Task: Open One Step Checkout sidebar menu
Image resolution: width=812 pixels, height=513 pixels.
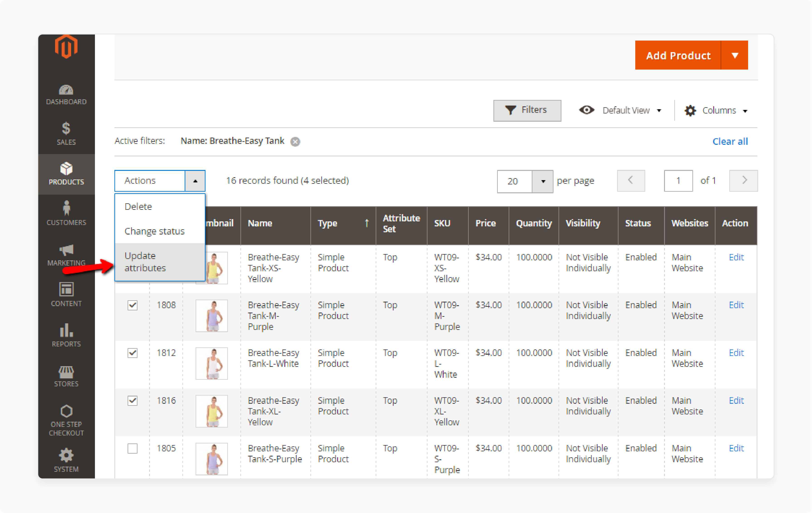Action: [x=66, y=420]
